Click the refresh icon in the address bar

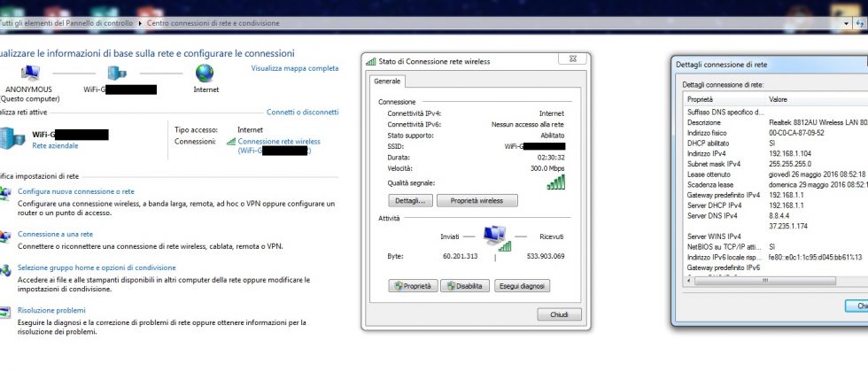[861, 23]
